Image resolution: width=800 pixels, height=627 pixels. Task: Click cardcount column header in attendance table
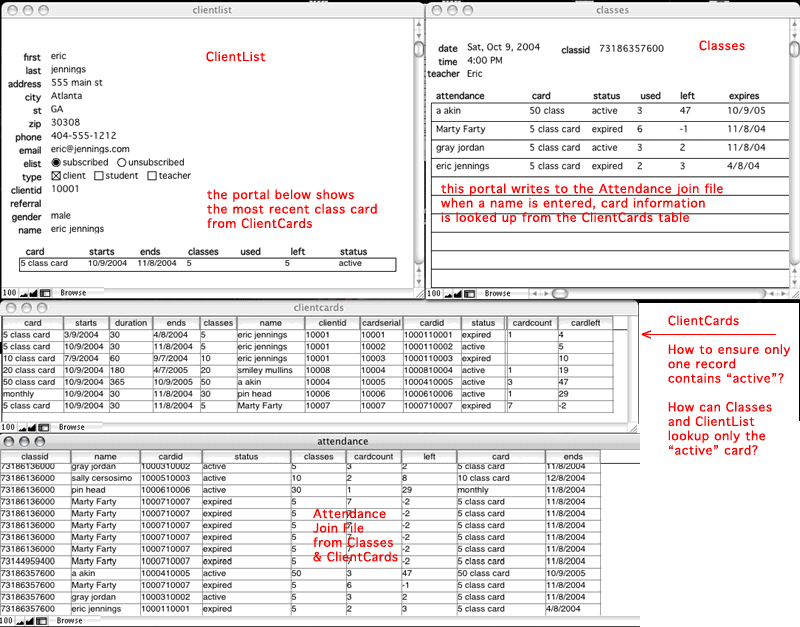pos(373,457)
